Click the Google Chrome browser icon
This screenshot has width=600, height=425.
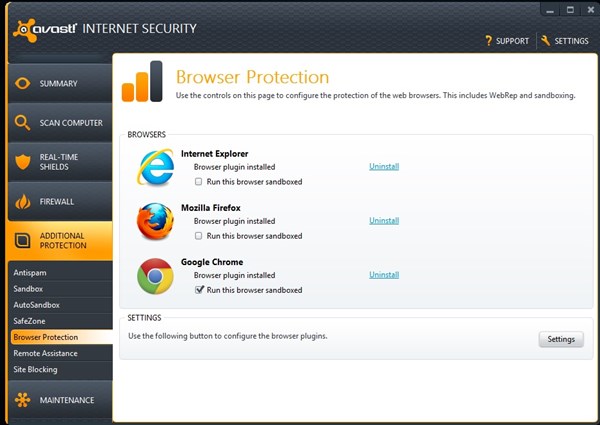point(155,276)
